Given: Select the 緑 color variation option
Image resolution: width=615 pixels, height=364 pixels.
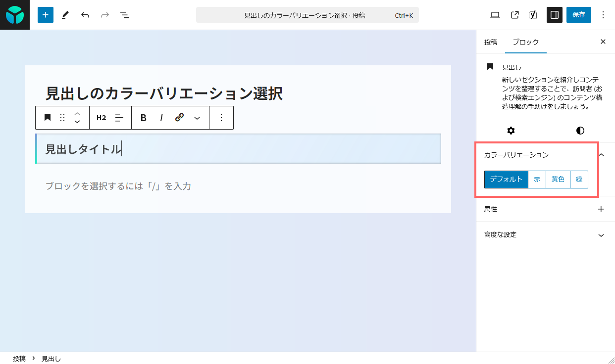Looking at the screenshot, I should [x=579, y=180].
